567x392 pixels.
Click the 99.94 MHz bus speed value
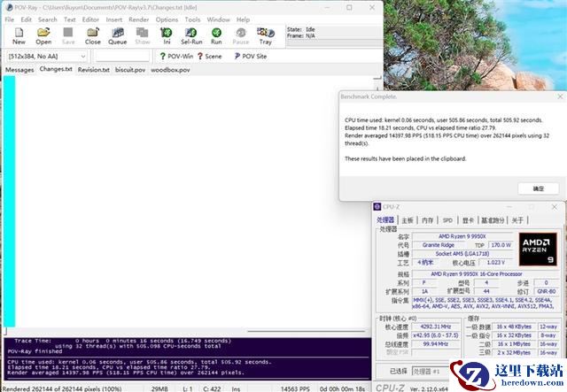pos(435,344)
